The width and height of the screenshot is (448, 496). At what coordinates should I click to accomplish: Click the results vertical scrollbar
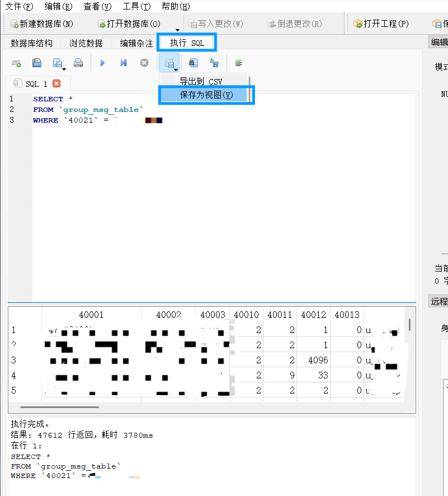tap(410, 325)
